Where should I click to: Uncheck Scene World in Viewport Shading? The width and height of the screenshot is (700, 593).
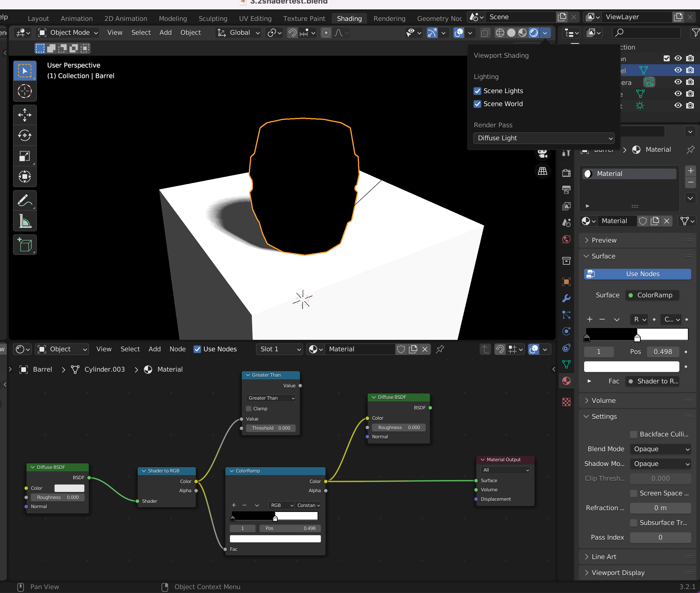[x=477, y=104]
